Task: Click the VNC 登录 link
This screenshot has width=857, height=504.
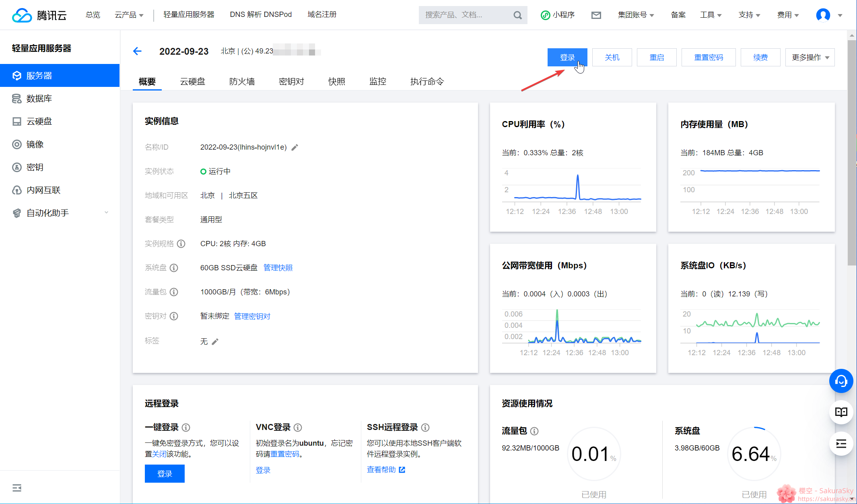Action: pos(263,470)
